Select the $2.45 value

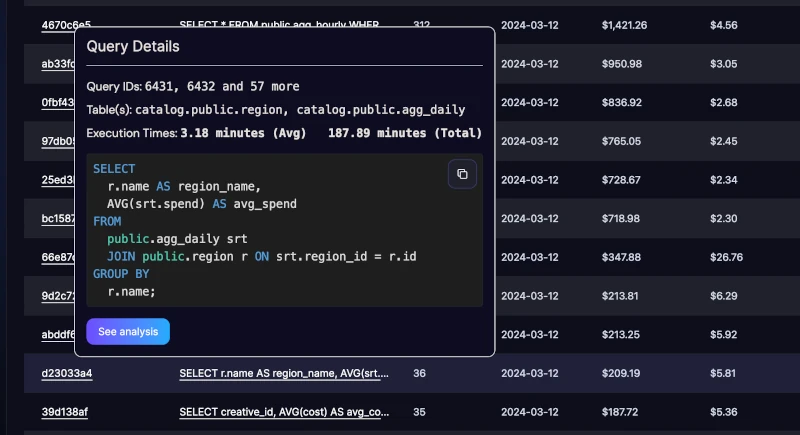pyautogui.click(x=723, y=141)
